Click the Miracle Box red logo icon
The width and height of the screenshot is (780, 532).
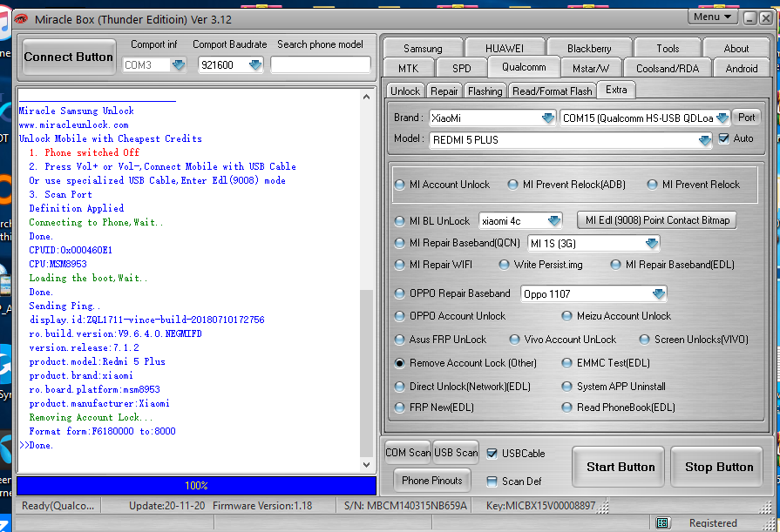[x=20, y=19]
